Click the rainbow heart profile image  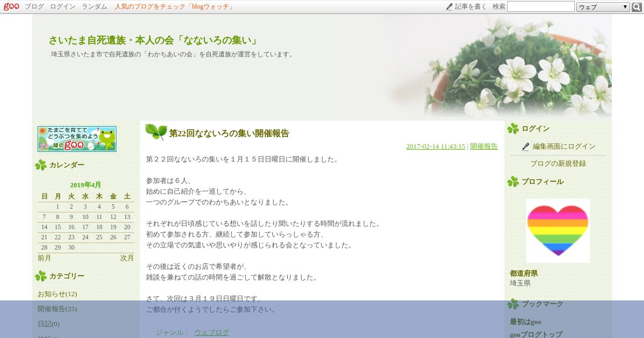coord(558,231)
